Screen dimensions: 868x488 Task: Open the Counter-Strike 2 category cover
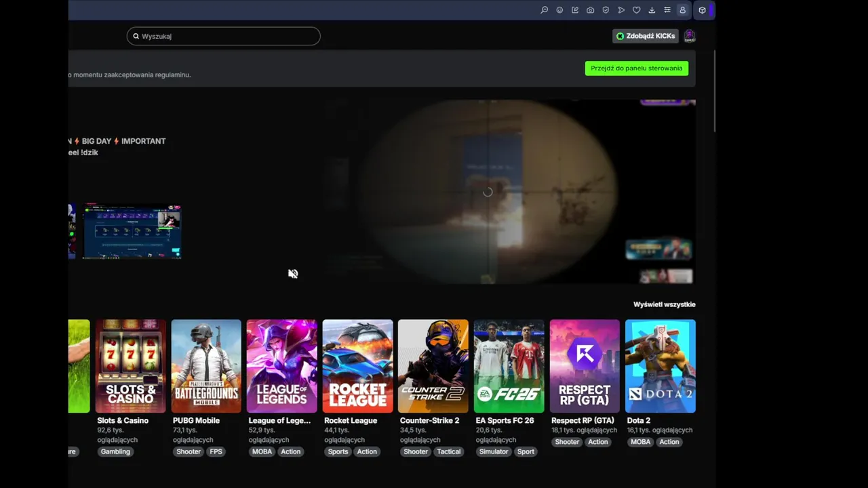click(433, 366)
